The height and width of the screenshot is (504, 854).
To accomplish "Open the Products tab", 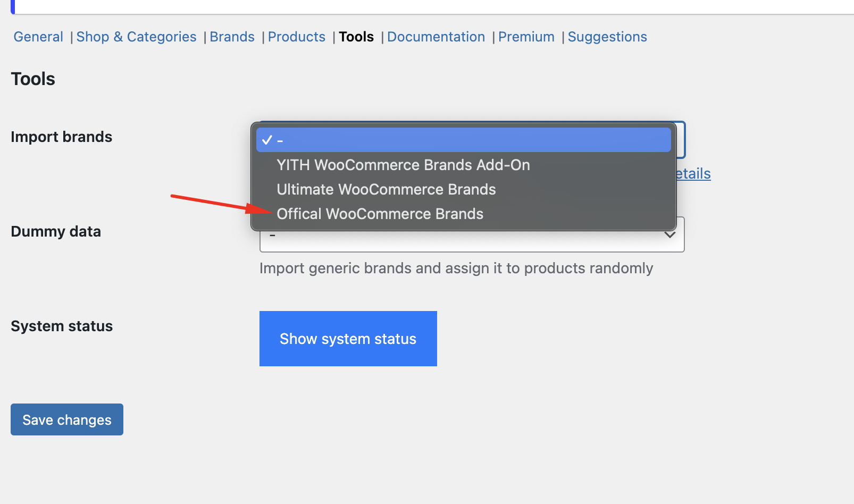I will [296, 37].
